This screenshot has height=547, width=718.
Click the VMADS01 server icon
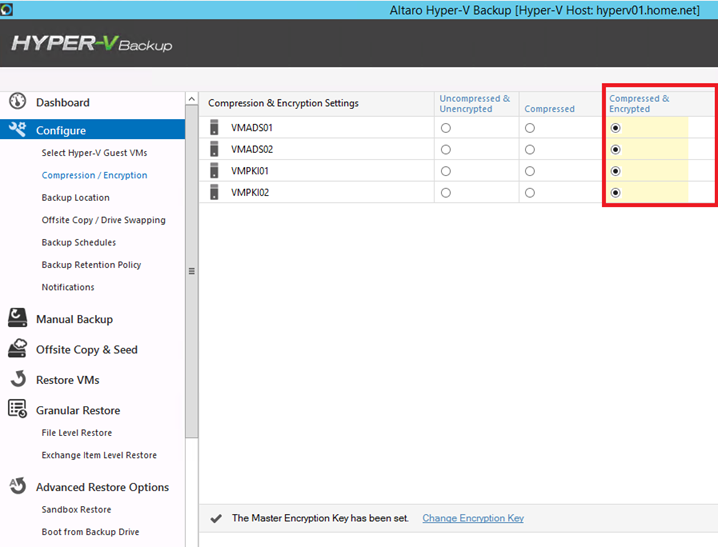pyautogui.click(x=214, y=127)
